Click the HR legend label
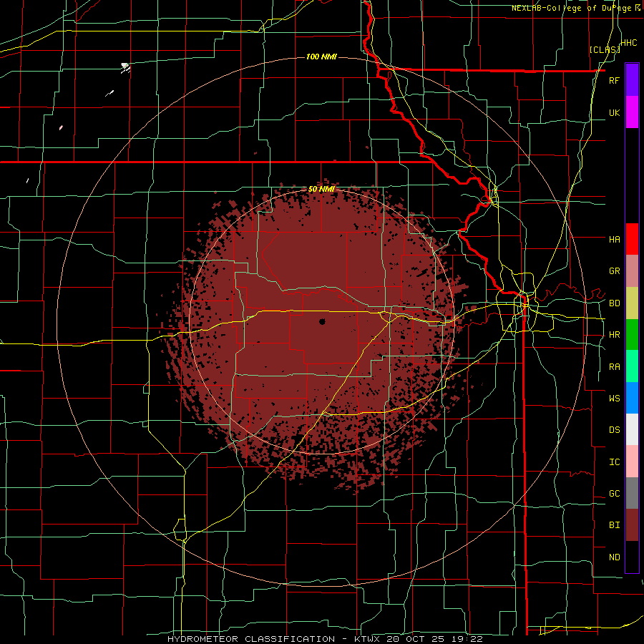 (x=614, y=335)
